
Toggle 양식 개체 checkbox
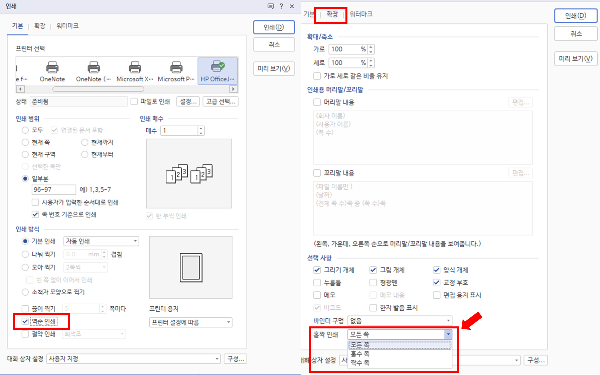(x=437, y=270)
